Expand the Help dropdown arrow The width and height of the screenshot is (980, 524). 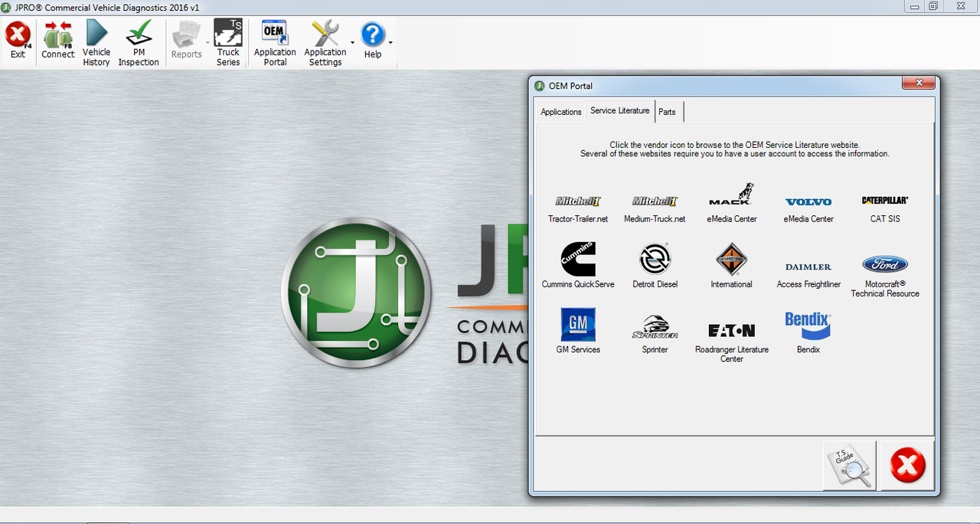pos(390,43)
